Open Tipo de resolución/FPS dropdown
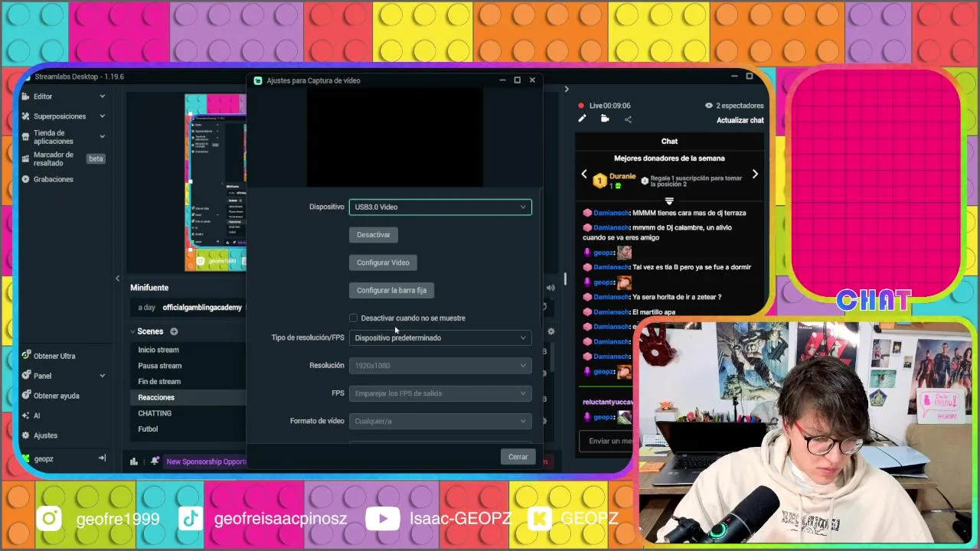 point(440,337)
